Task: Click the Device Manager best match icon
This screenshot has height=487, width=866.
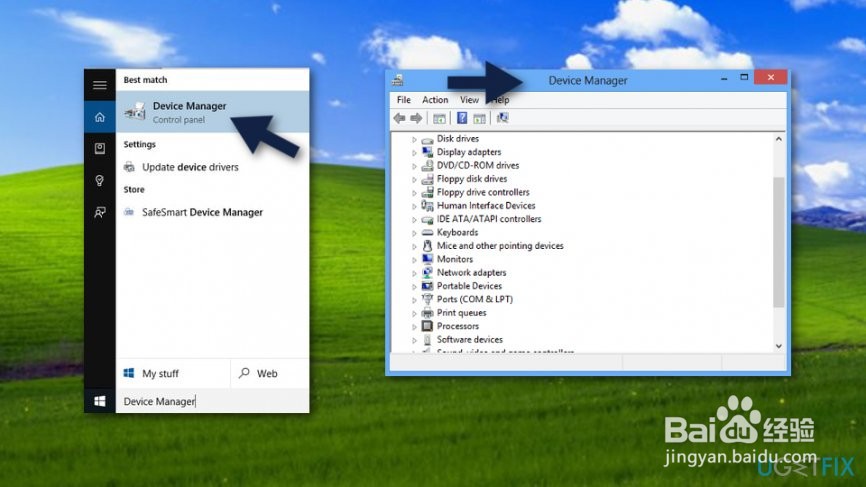Action: tap(135, 112)
